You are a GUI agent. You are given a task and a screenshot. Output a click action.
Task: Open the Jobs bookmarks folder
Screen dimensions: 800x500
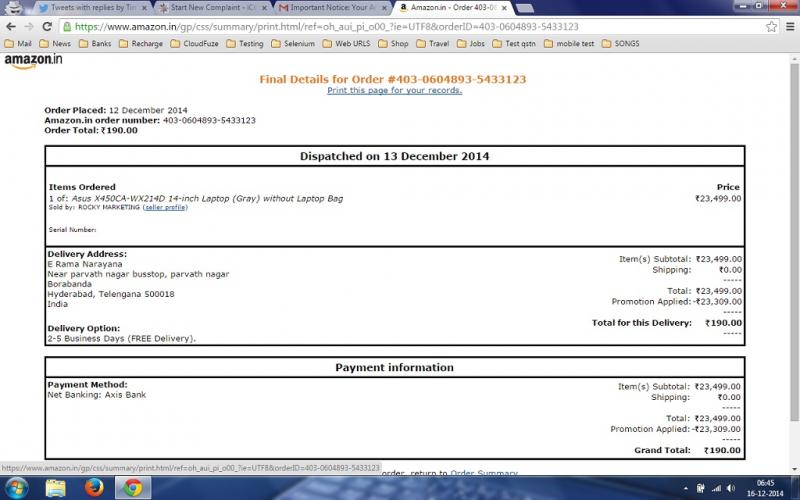pyautogui.click(x=471, y=43)
